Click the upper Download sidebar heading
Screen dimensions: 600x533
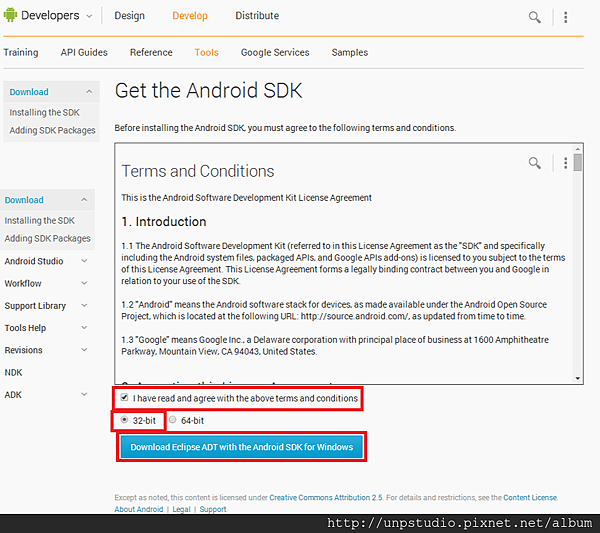pos(29,92)
